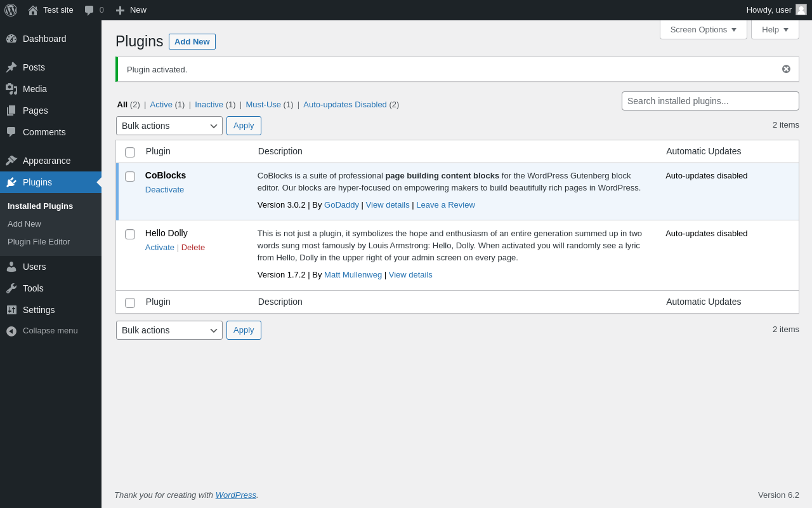
Task: Expand the Help tab
Action: click(775, 29)
